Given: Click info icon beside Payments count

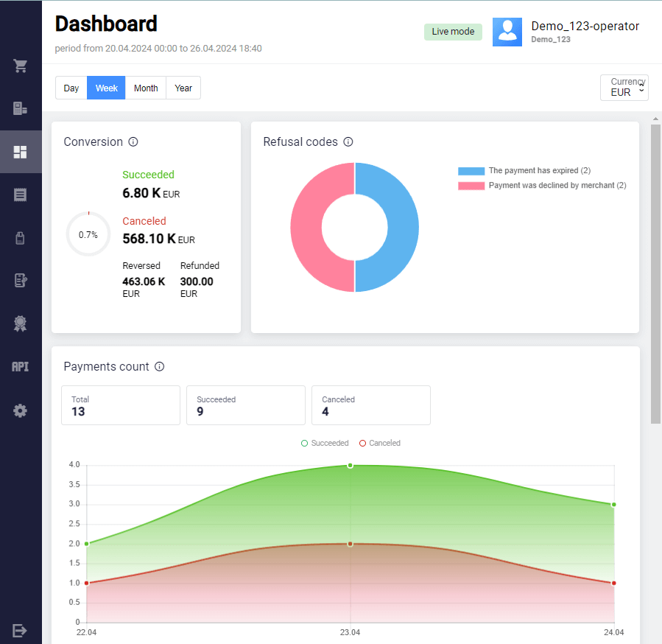Looking at the screenshot, I should tap(159, 367).
